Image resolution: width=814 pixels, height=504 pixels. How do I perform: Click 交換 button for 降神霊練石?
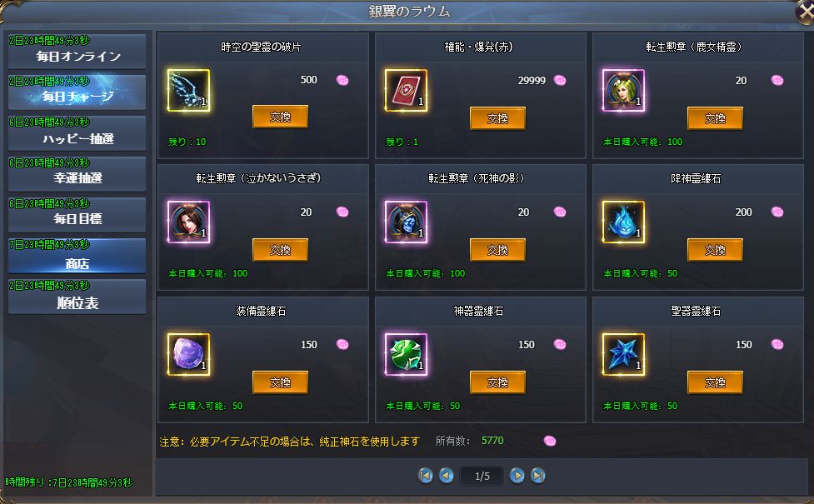[x=716, y=250]
